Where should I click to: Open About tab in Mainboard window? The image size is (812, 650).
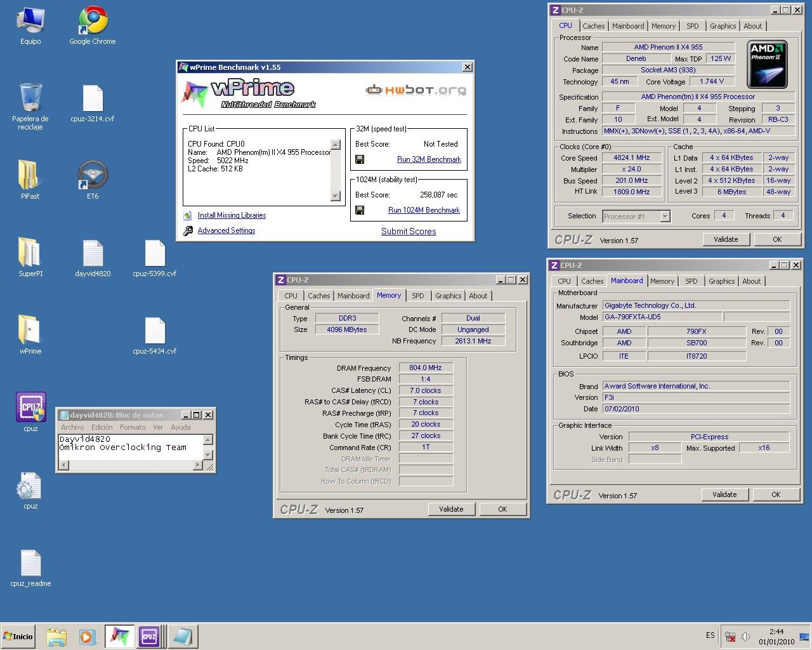[x=752, y=281]
